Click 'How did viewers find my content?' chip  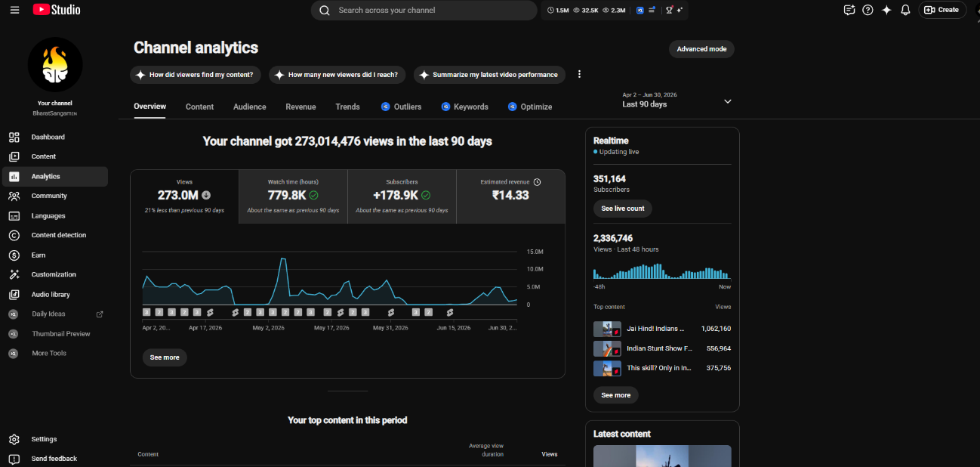click(196, 75)
